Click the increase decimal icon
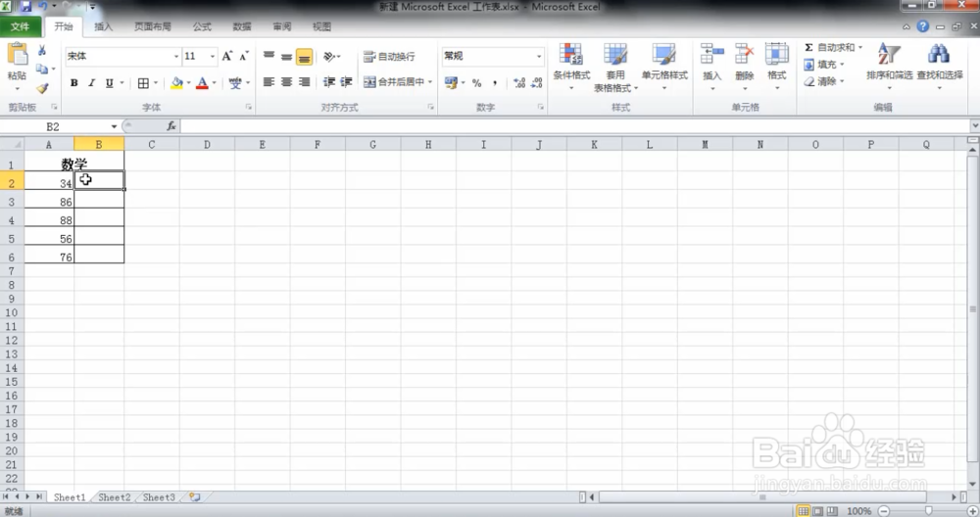 [518, 82]
